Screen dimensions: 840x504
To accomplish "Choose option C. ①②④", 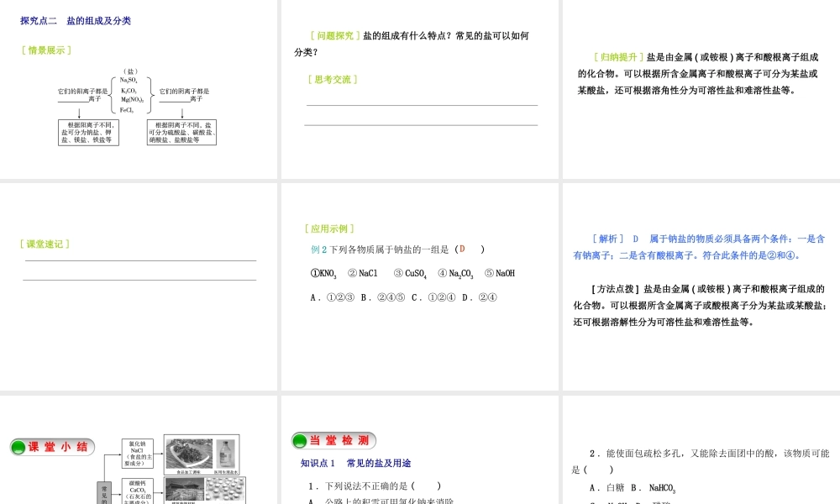I will (x=433, y=297).
